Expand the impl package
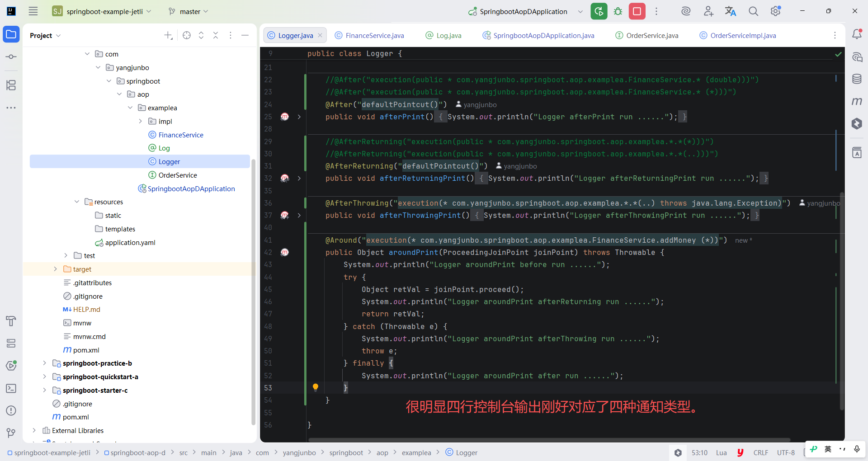Viewport: 868px width, 461px height. (x=141, y=121)
